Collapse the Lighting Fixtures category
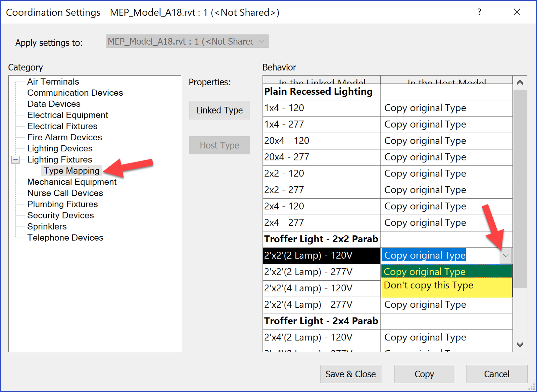 tap(15, 159)
